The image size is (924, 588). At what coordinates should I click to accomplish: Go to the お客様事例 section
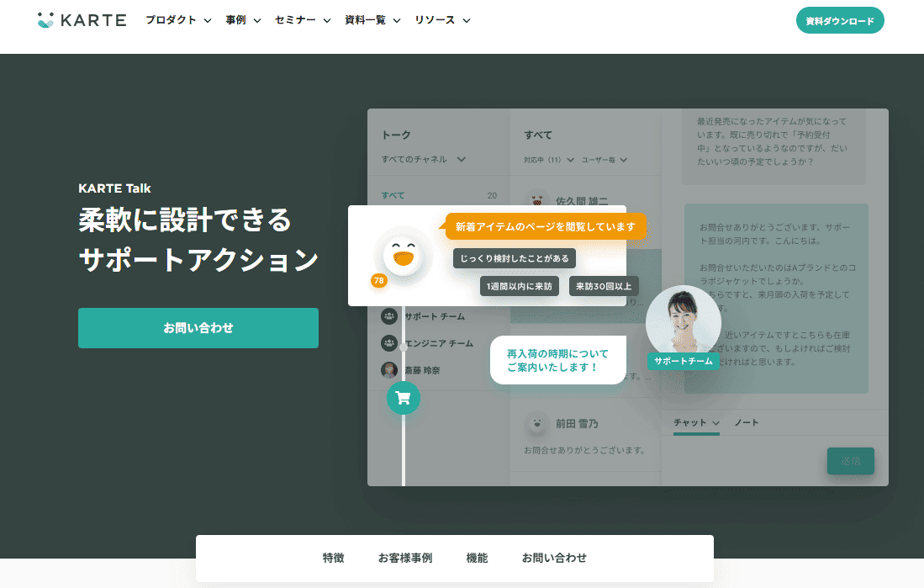pyautogui.click(x=405, y=558)
